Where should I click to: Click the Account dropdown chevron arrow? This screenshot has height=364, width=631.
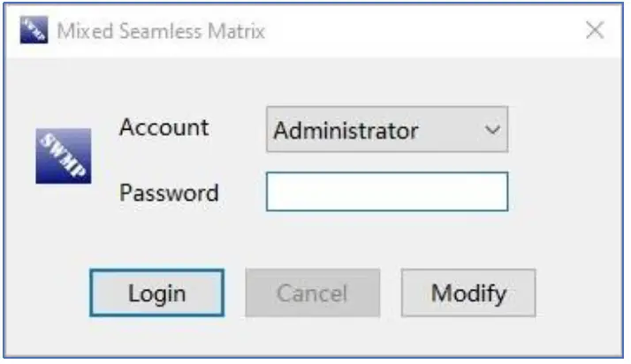(492, 131)
